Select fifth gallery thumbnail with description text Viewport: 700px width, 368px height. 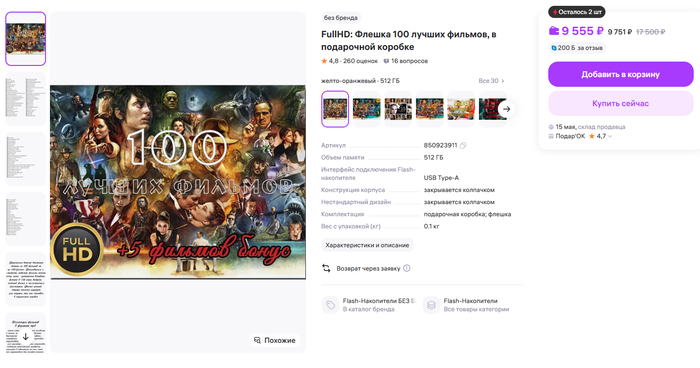pyautogui.click(x=25, y=279)
